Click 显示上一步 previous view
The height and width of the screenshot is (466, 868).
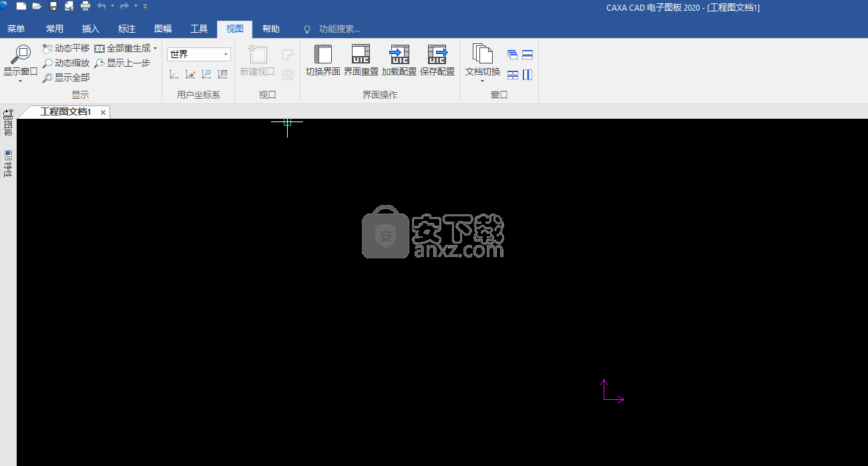(x=122, y=63)
